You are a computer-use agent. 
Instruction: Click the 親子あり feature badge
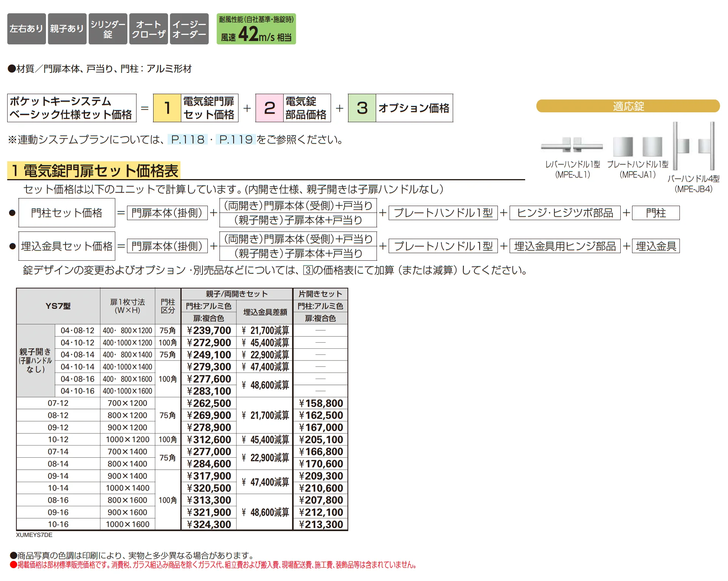[x=67, y=29]
